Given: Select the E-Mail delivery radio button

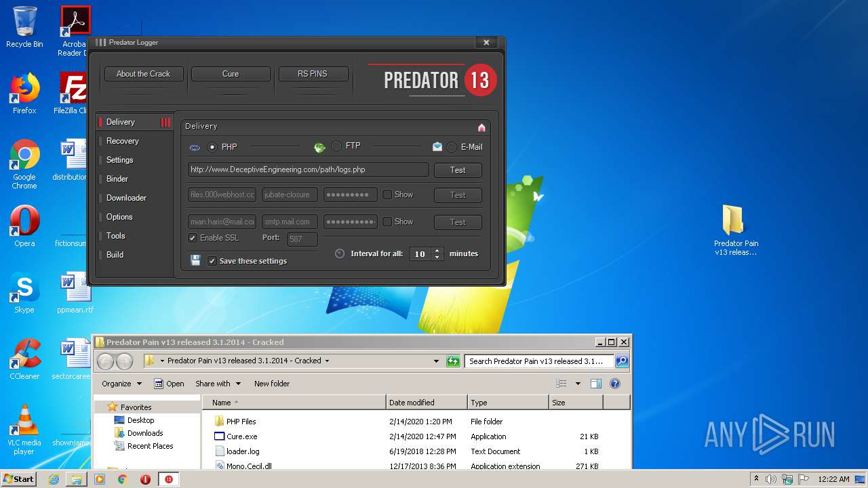Looking at the screenshot, I should click(x=452, y=147).
